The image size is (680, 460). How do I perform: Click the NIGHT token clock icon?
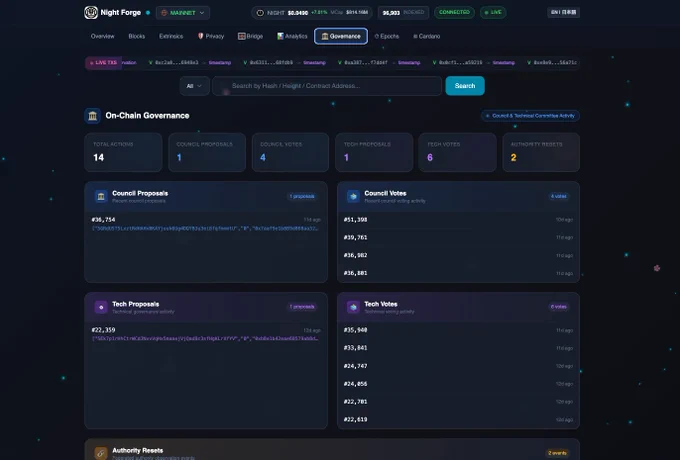[x=260, y=13]
